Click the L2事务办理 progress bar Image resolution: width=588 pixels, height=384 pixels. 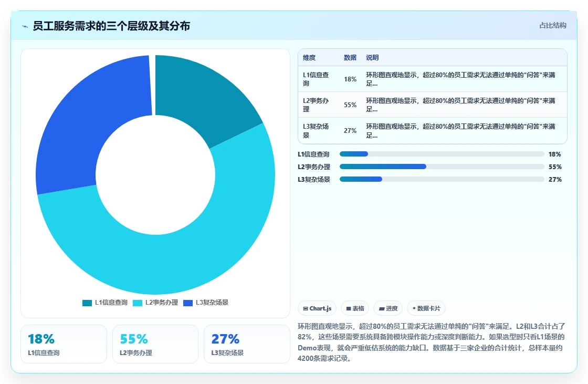[x=442, y=167]
